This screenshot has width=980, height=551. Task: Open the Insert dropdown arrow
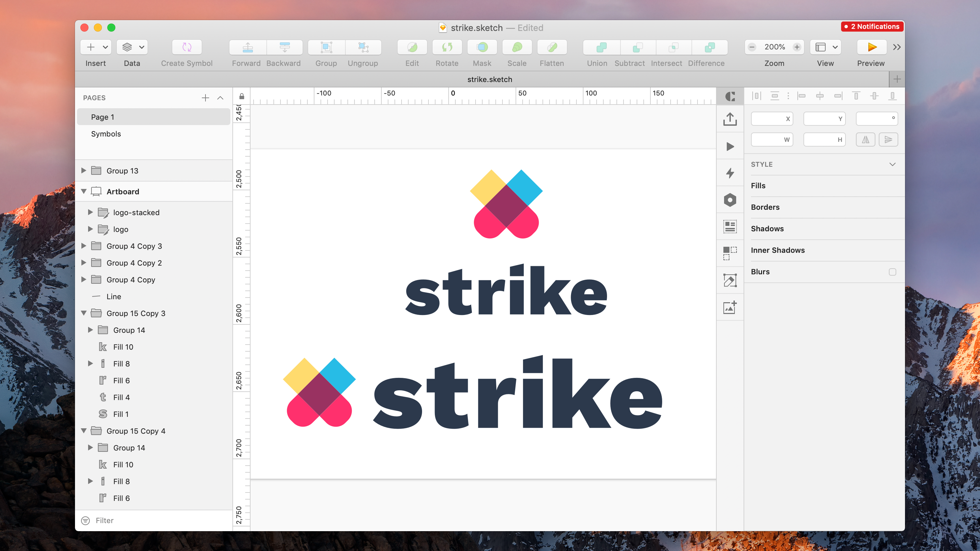tap(105, 47)
